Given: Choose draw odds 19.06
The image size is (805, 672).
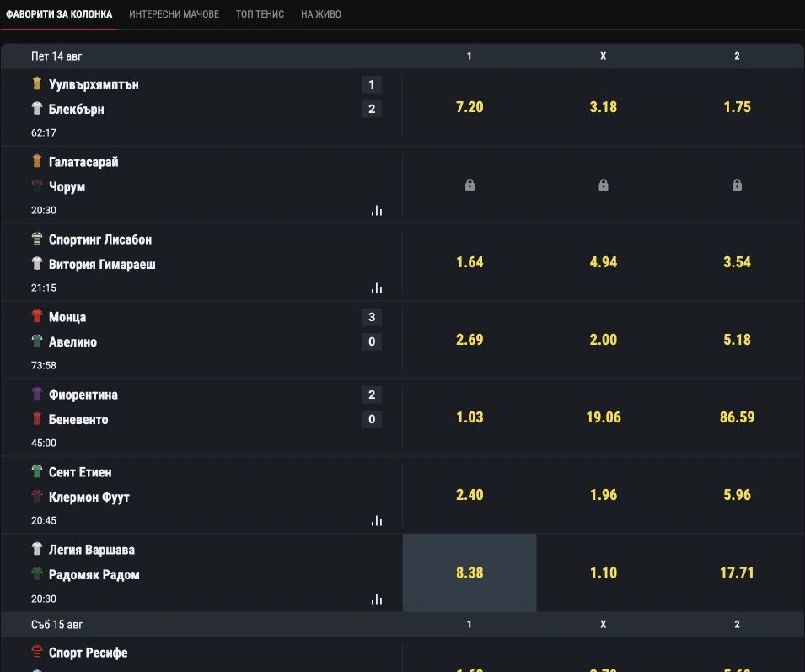Looking at the screenshot, I should (604, 417).
